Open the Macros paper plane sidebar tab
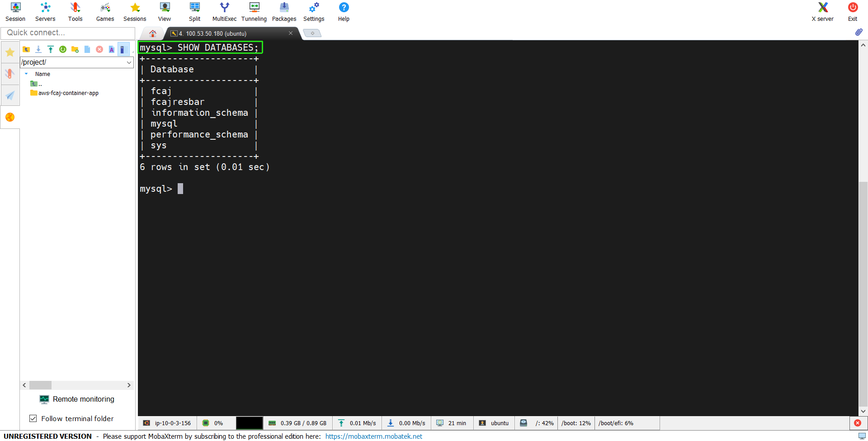The height and width of the screenshot is (441, 868). point(10,95)
